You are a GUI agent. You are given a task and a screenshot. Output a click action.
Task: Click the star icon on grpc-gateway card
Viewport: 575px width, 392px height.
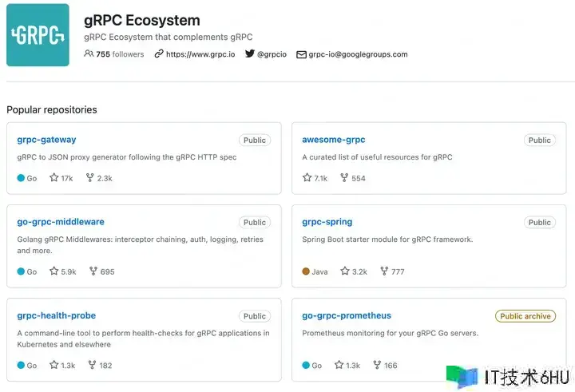pyautogui.click(x=54, y=178)
